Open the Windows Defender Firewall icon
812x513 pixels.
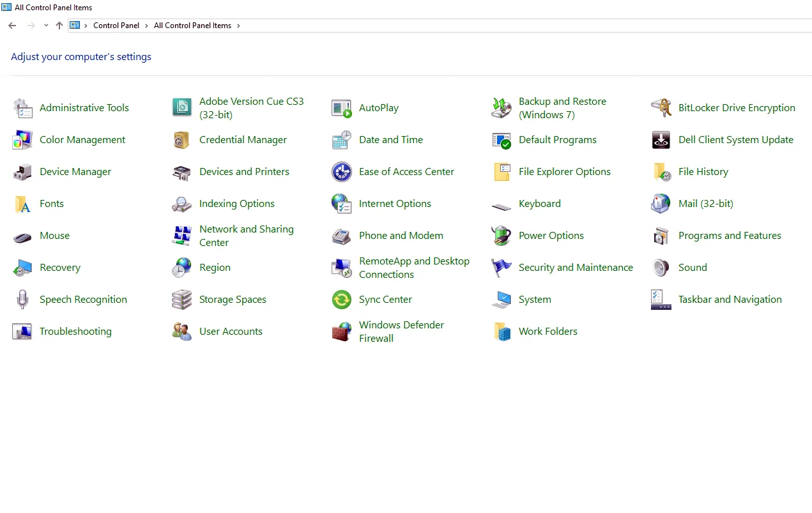pos(342,332)
